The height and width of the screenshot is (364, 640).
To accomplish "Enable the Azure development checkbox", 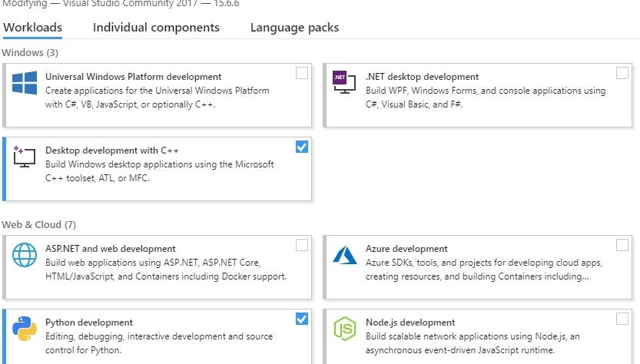I will pyautogui.click(x=622, y=245).
